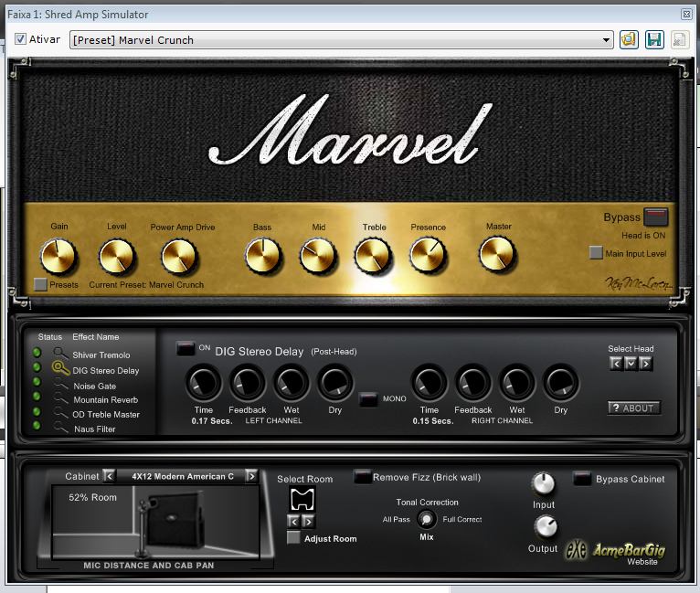The image size is (700, 593).
Task: Select next room arrow
Action: 308,521
